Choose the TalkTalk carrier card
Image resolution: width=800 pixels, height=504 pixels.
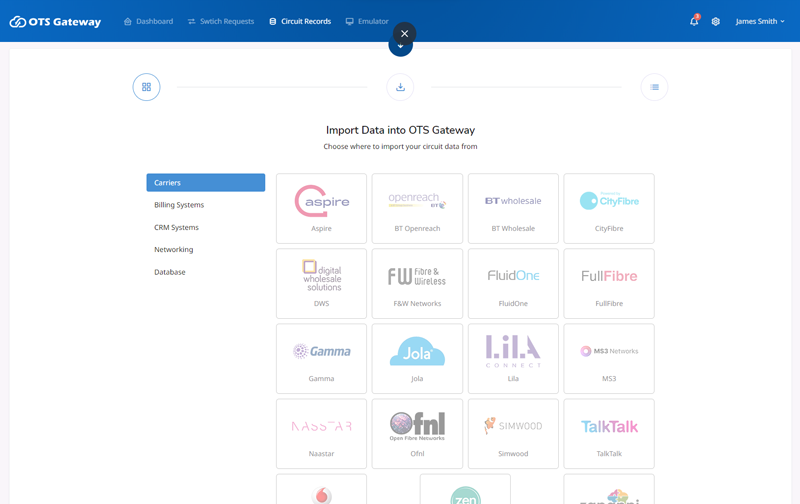(x=609, y=434)
